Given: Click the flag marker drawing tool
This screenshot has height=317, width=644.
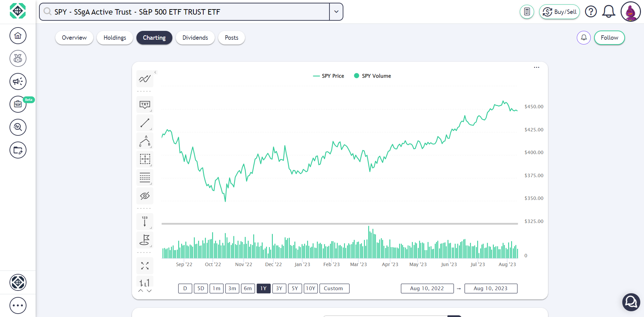Looking at the screenshot, I should point(145,240).
